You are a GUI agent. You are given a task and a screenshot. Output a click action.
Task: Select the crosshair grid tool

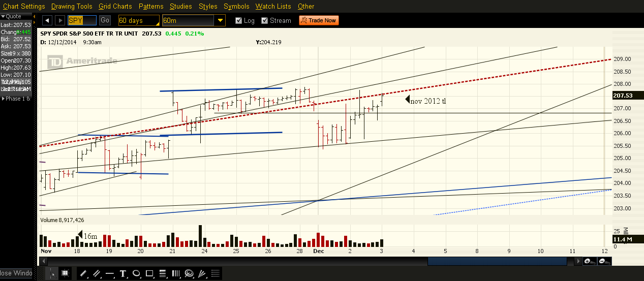65,273
